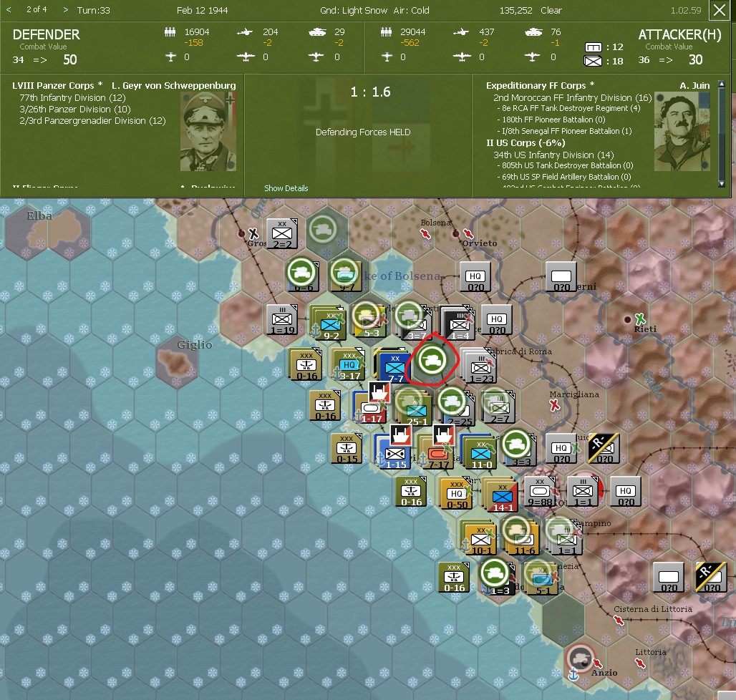Open Show Details link
Viewport: 736px width, 700px height.
coord(286,188)
